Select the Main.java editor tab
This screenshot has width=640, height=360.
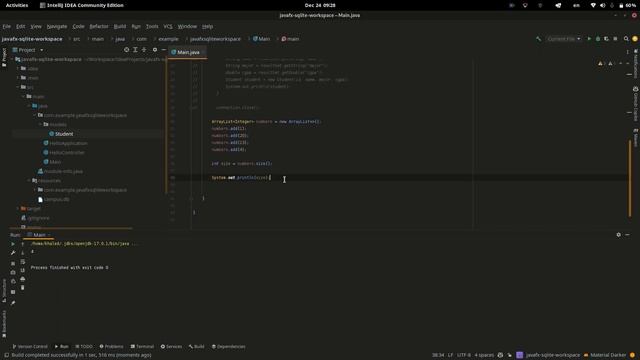click(x=188, y=52)
